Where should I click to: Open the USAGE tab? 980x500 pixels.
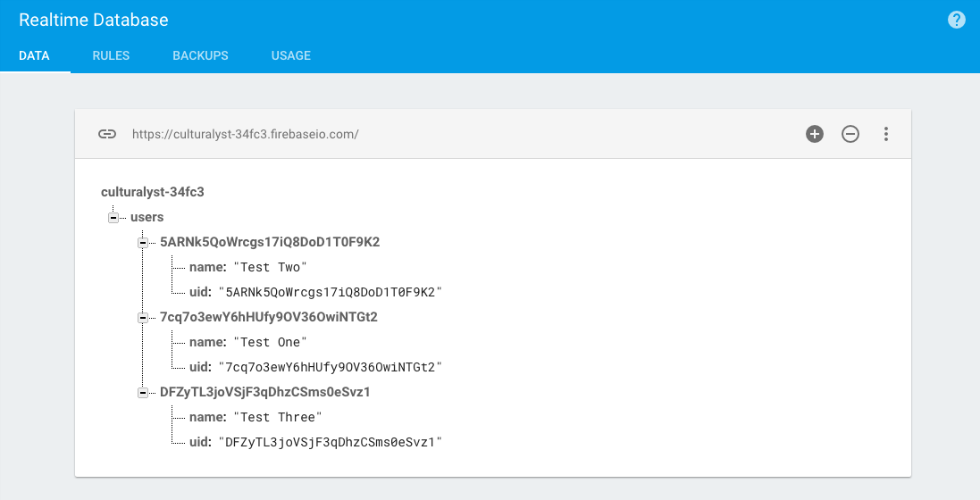coord(290,55)
